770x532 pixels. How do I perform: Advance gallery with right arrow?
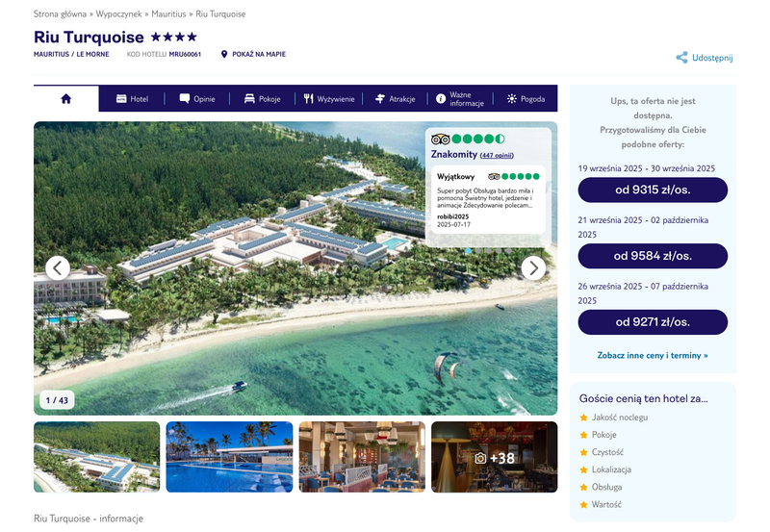point(533,268)
